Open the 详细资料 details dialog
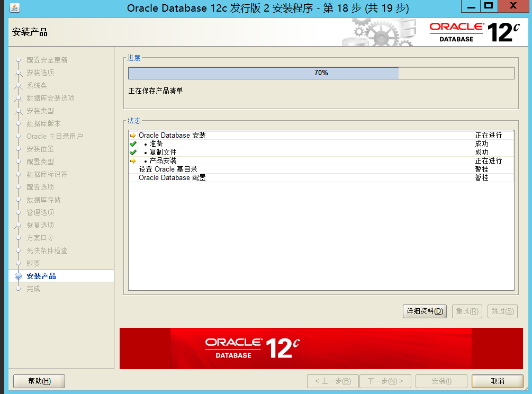 425,311
